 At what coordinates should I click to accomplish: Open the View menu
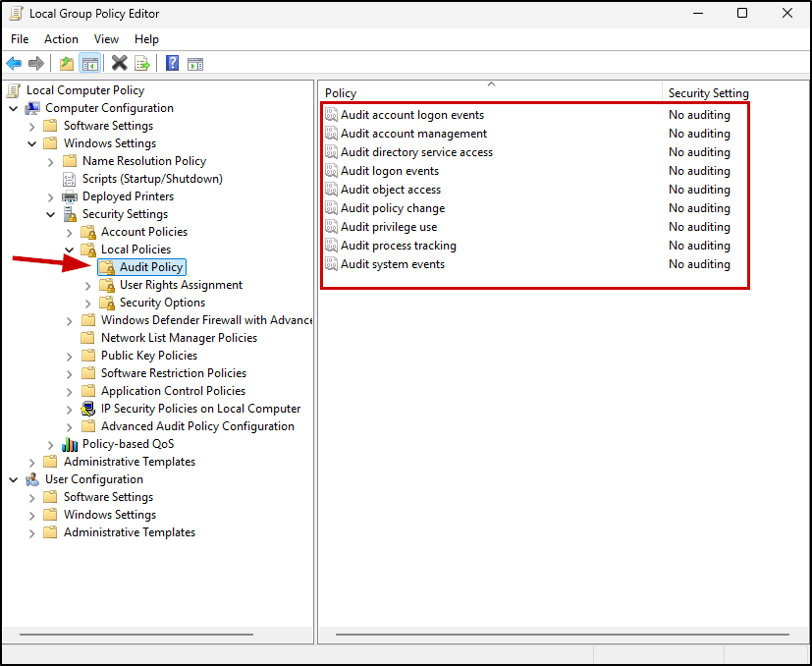106,39
